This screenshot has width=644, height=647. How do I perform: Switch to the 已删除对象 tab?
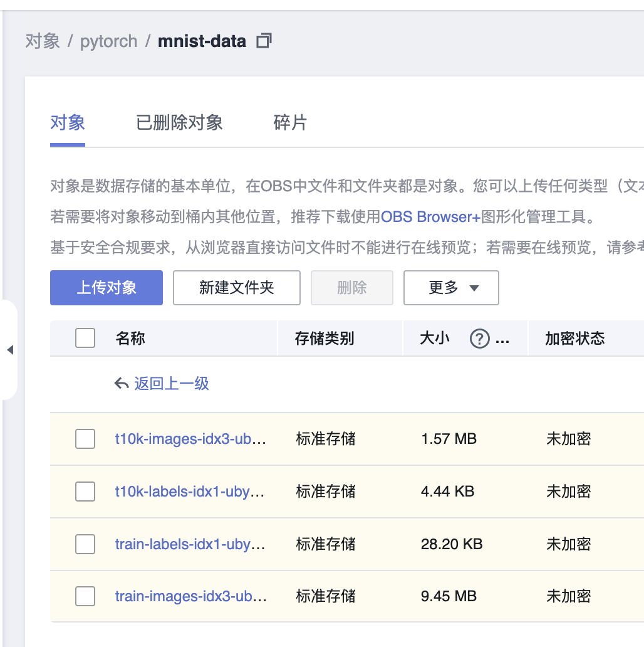pos(179,122)
